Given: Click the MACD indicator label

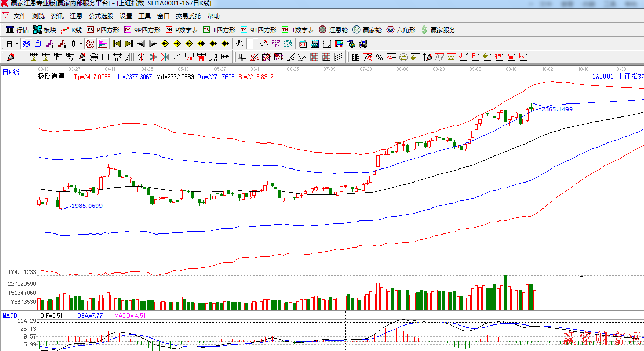Looking at the screenshot, I should click(x=10, y=315).
